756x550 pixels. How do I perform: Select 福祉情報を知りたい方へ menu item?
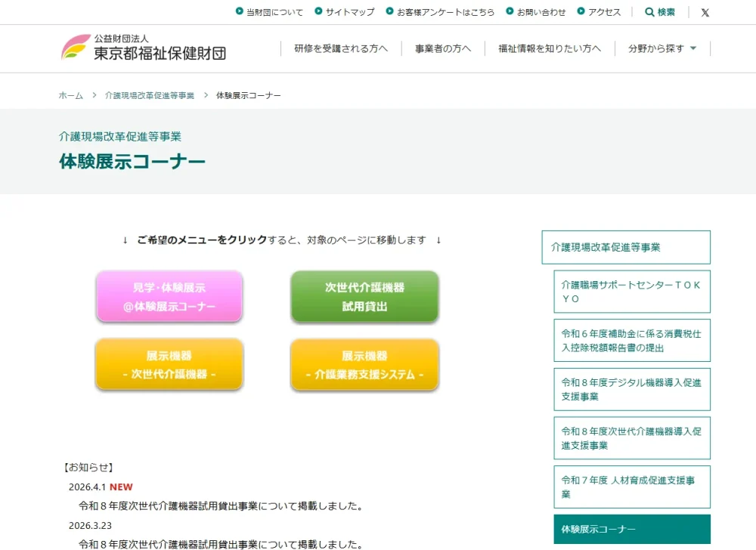pyautogui.click(x=550, y=48)
